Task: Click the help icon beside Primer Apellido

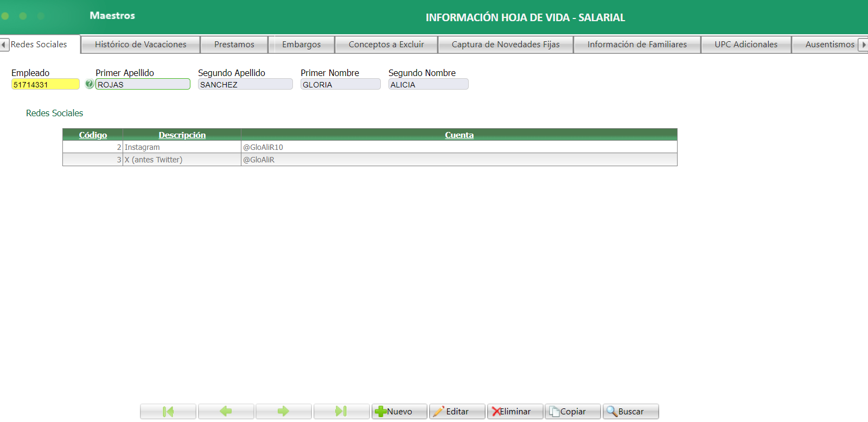Action: tap(89, 84)
